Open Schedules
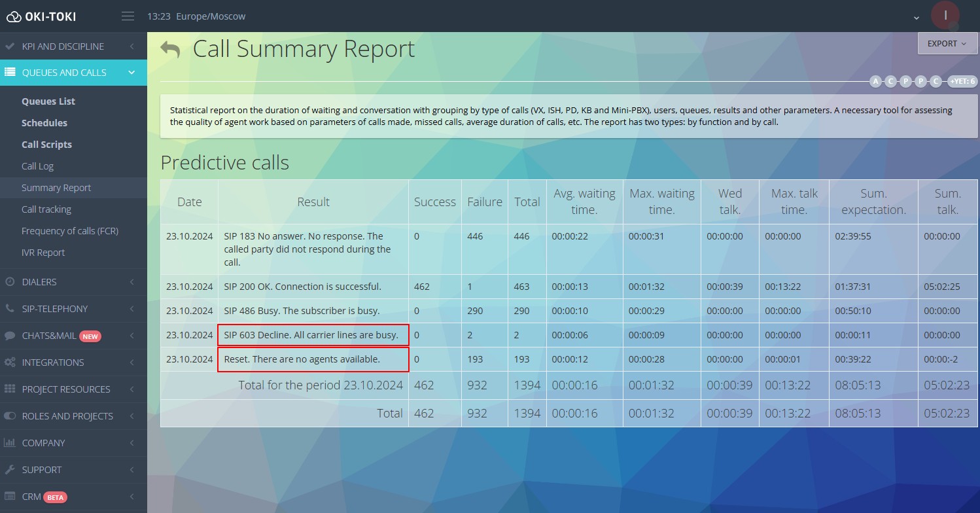This screenshot has width=980, height=513. [44, 123]
